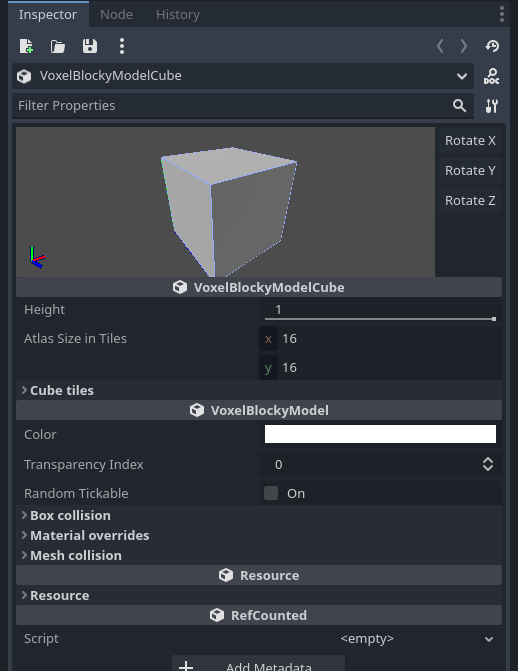The image size is (518, 671).
Task: Go to previous edited object arrow
Action: pos(440,46)
